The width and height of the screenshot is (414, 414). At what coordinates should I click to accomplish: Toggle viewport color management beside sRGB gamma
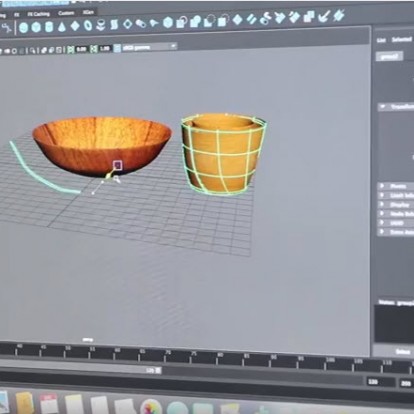click(x=117, y=48)
